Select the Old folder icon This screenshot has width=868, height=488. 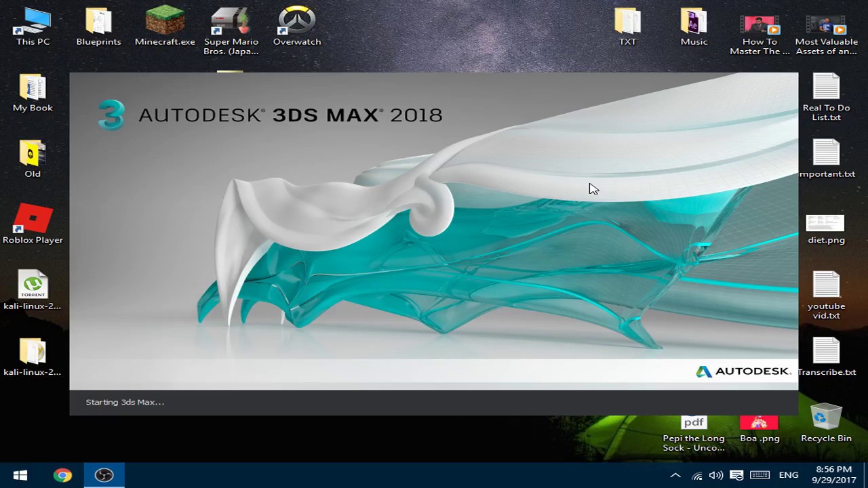click(33, 159)
